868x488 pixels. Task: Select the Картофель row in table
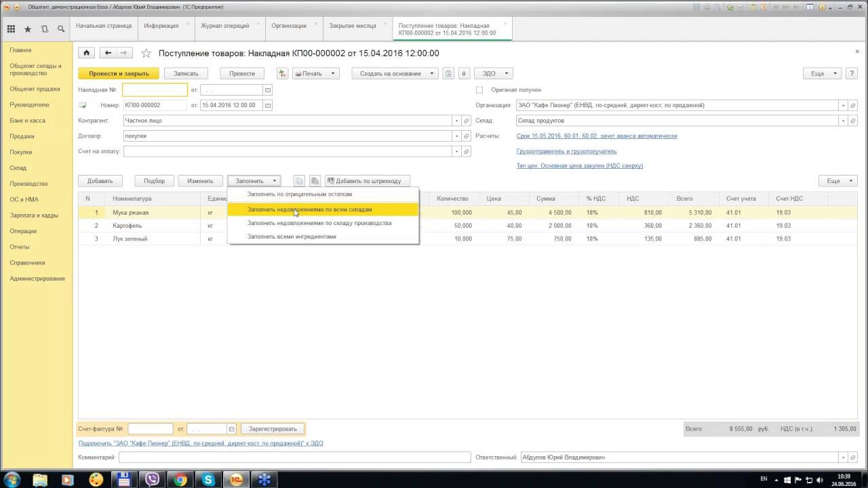click(x=469, y=226)
